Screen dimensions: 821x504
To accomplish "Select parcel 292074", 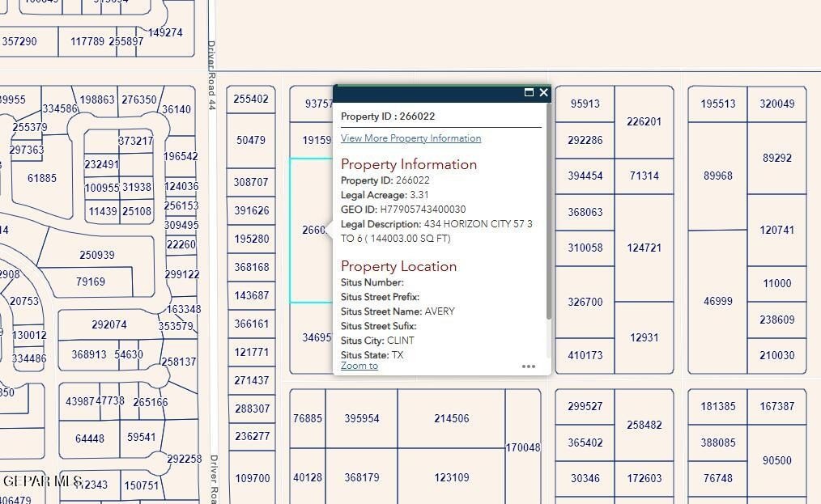I will coord(109,324).
